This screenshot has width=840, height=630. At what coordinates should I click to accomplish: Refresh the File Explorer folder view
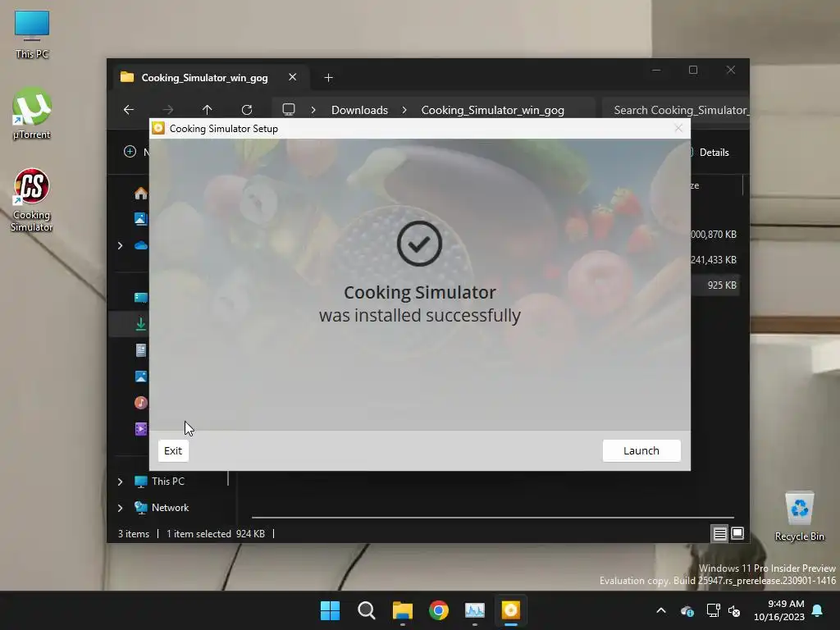tap(246, 110)
